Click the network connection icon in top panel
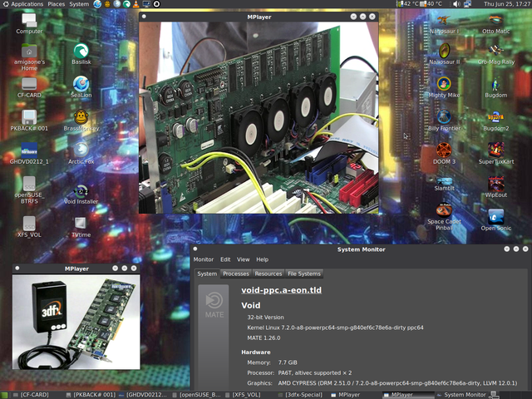The height and width of the screenshot is (399, 532). point(467,4)
